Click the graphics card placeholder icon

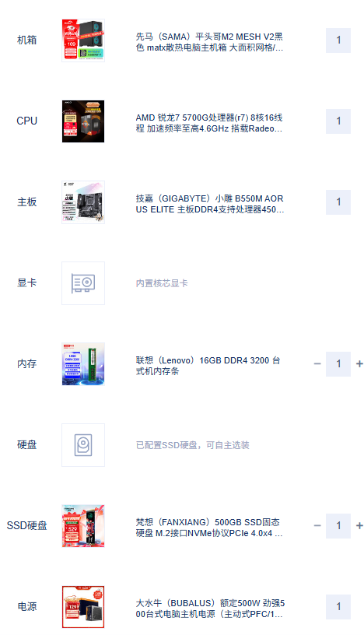point(83,283)
